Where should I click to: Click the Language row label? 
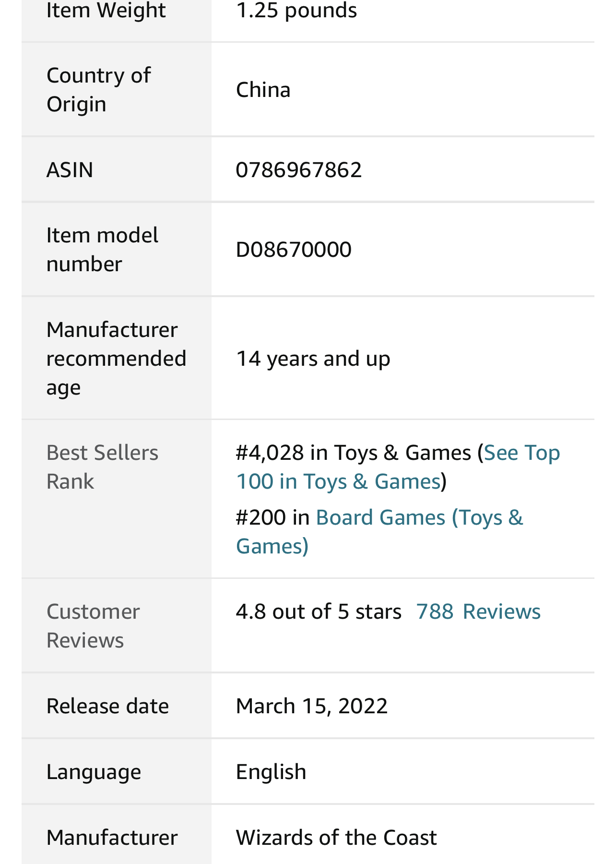click(94, 772)
